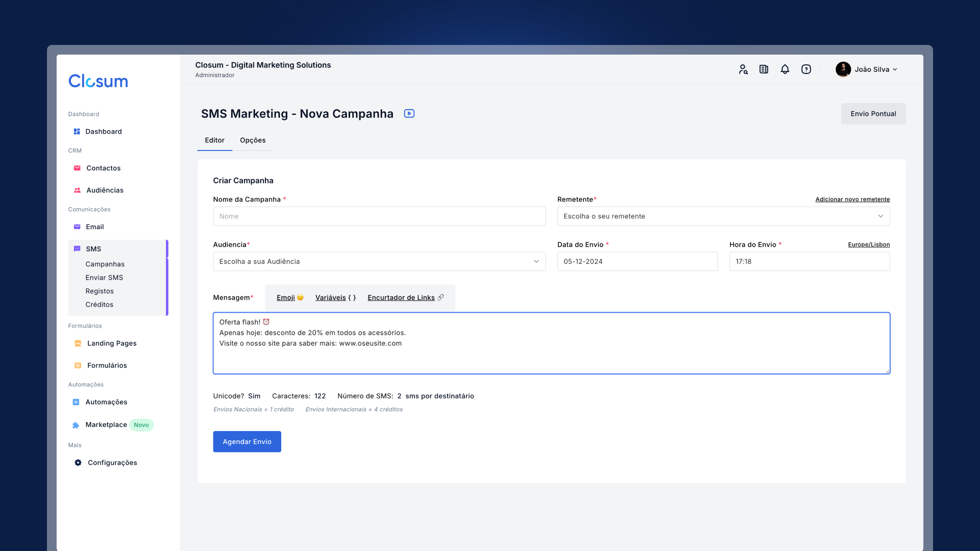Select Audiências in sidebar

105,190
